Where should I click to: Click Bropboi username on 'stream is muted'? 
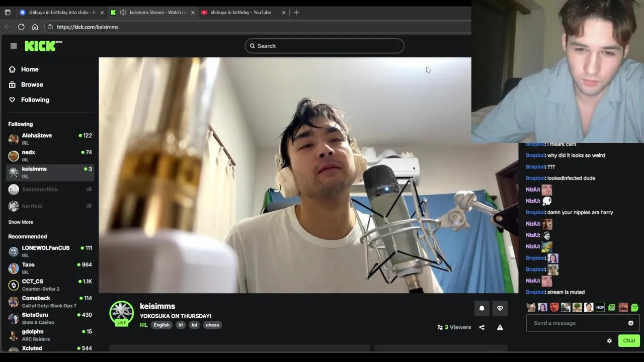[535, 292]
